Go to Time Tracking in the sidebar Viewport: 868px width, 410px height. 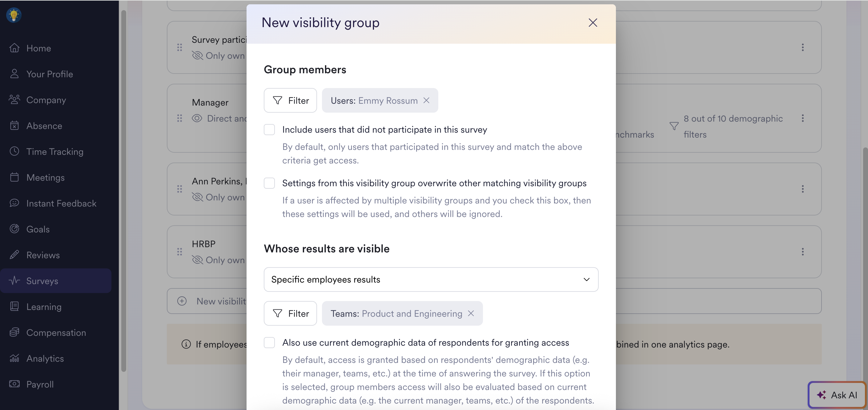pyautogui.click(x=54, y=152)
